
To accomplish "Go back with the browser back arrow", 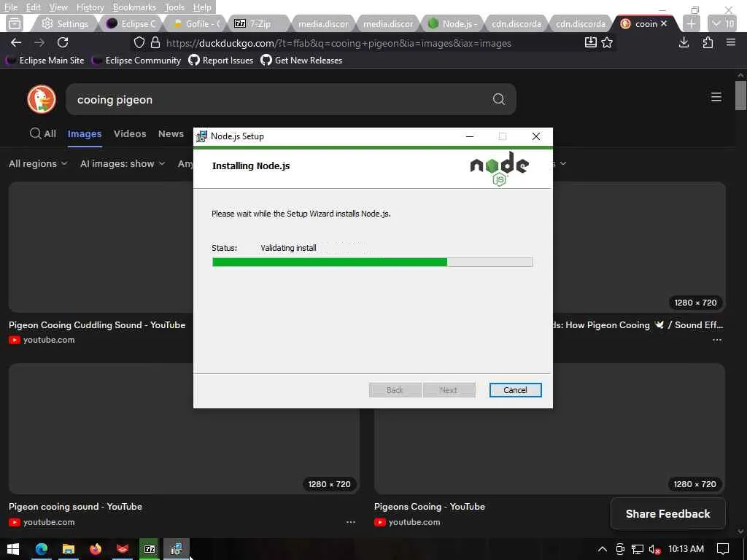I will (16, 42).
